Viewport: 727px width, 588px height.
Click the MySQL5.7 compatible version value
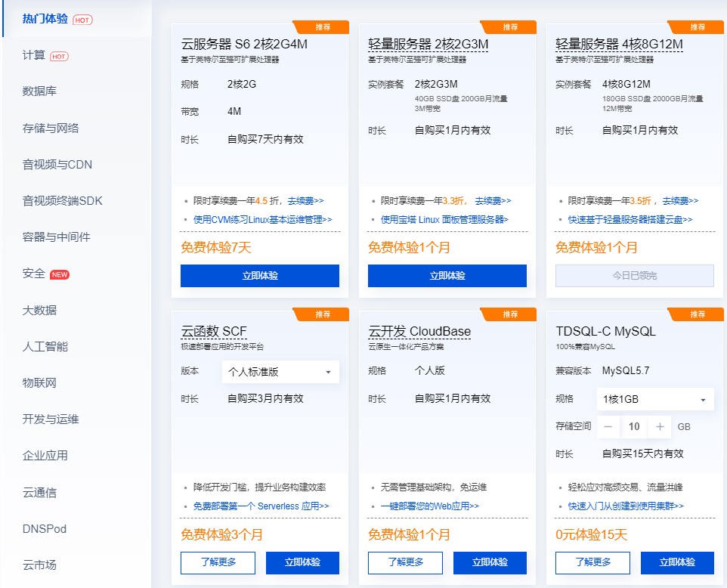coord(626,370)
